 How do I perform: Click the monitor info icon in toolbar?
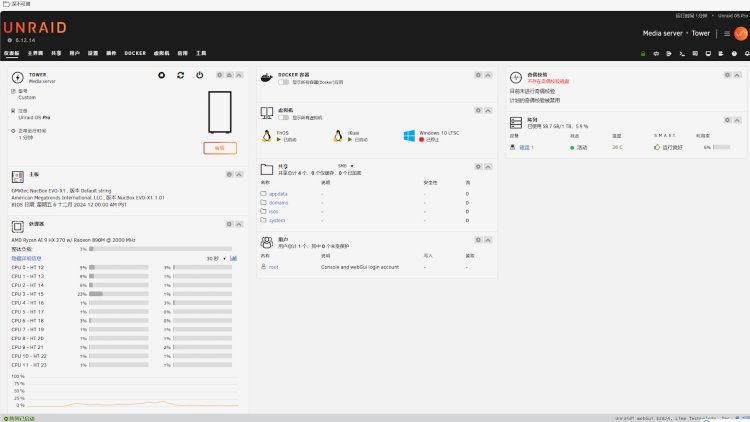coord(708,54)
